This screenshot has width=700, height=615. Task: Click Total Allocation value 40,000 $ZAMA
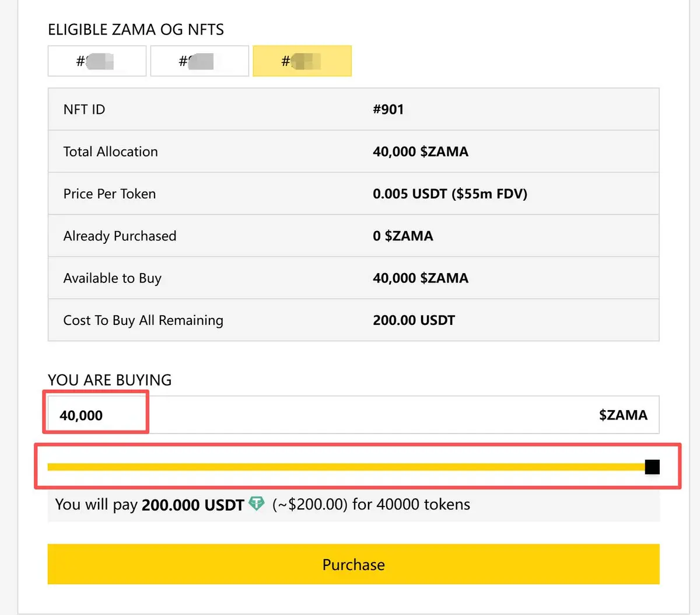tap(421, 152)
